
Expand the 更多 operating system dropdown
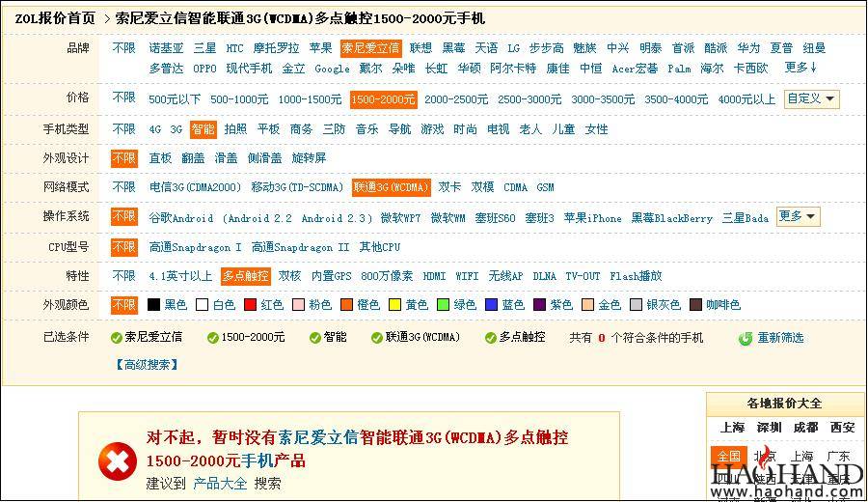pyautogui.click(x=798, y=216)
